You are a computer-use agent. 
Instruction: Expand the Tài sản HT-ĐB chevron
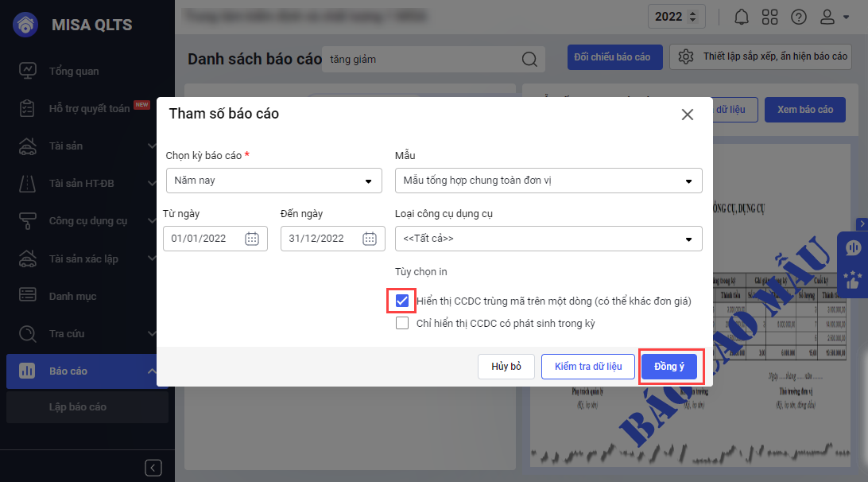tap(152, 184)
